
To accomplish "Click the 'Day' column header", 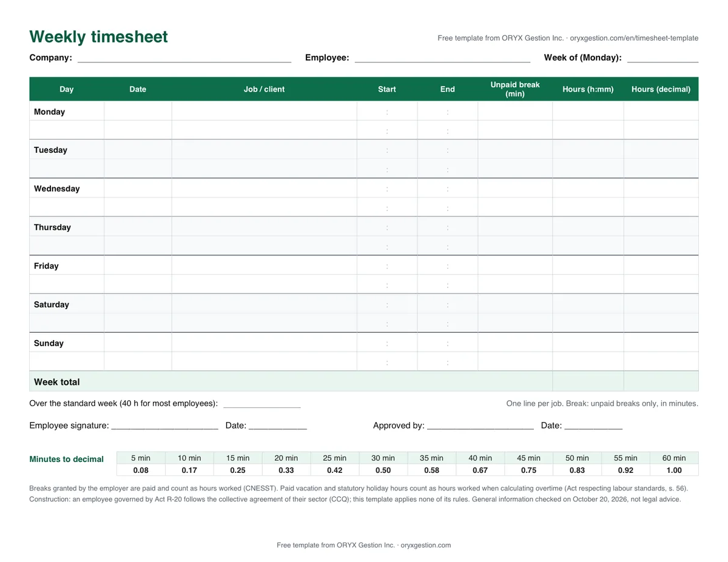I will pos(67,89).
